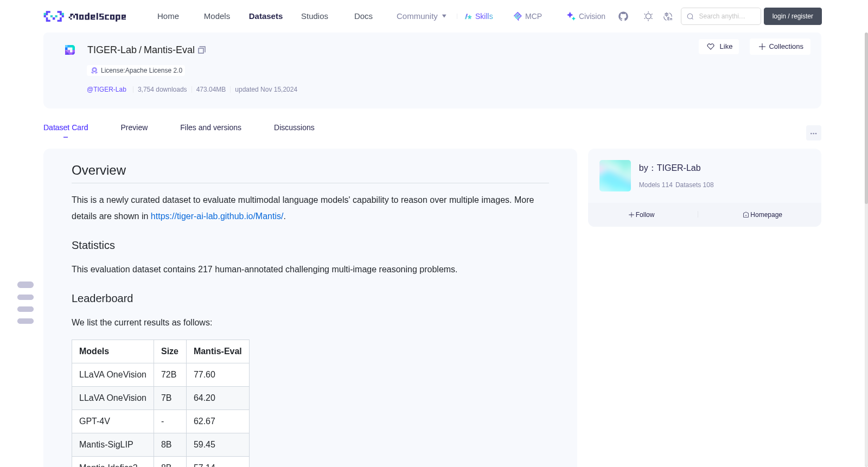The width and height of the screenshot is (868, 467).
Task: Click the Models column header
Action: (113, 351)
